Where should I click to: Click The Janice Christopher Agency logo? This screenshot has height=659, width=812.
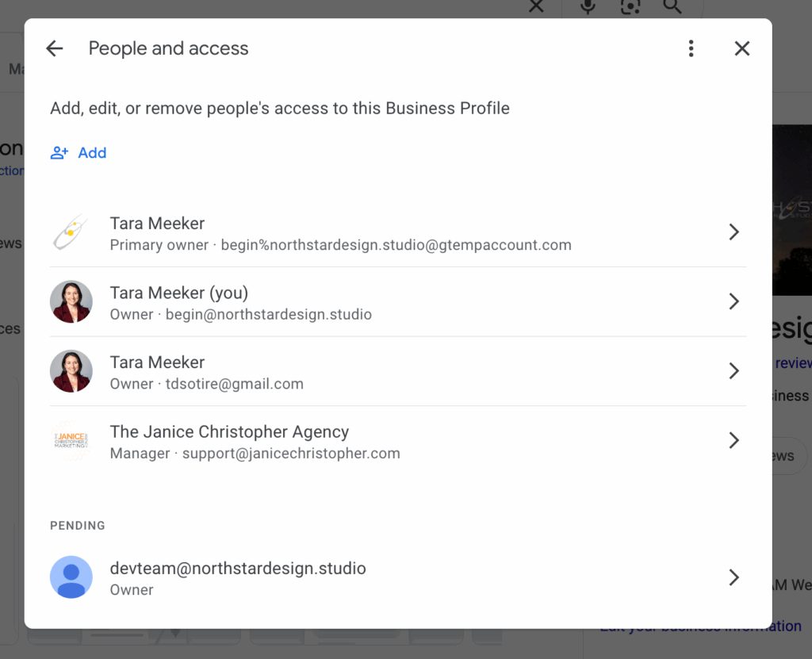point(71,440)
